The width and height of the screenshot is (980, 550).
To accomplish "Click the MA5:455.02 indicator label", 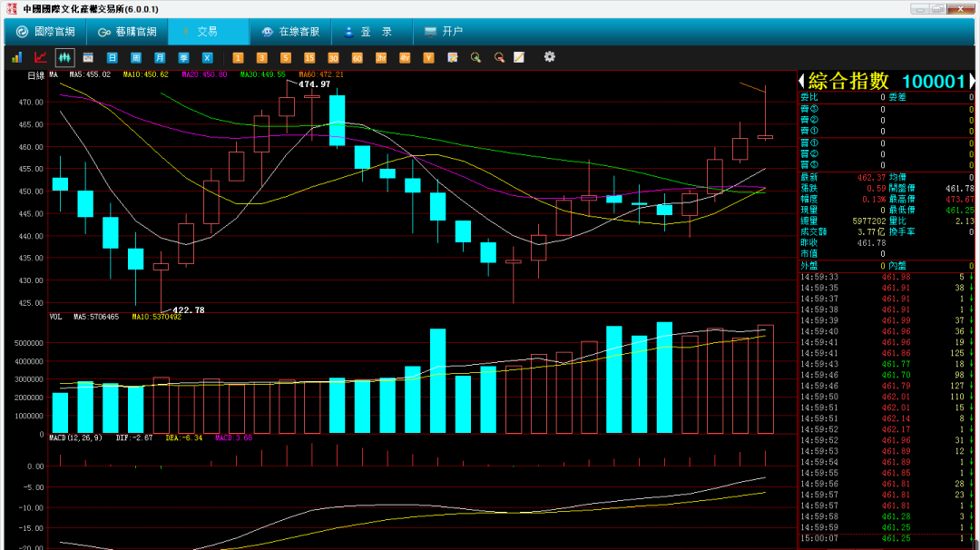I will [90, 74].
